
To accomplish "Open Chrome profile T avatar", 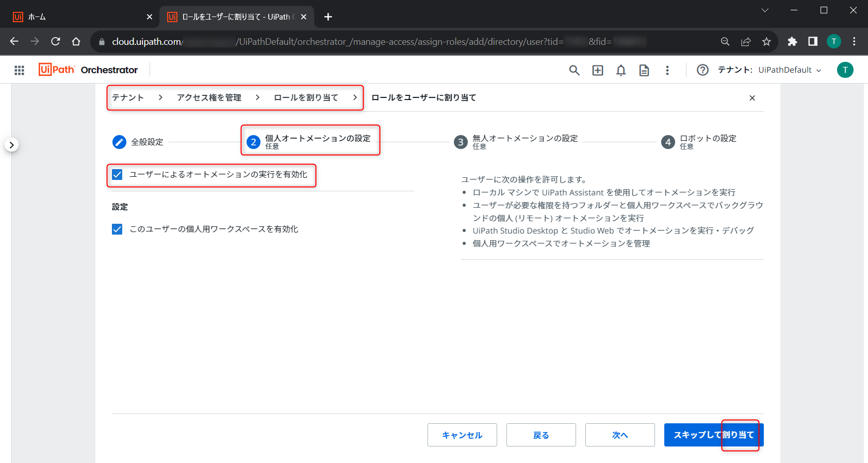I will [x=834, y=42].
